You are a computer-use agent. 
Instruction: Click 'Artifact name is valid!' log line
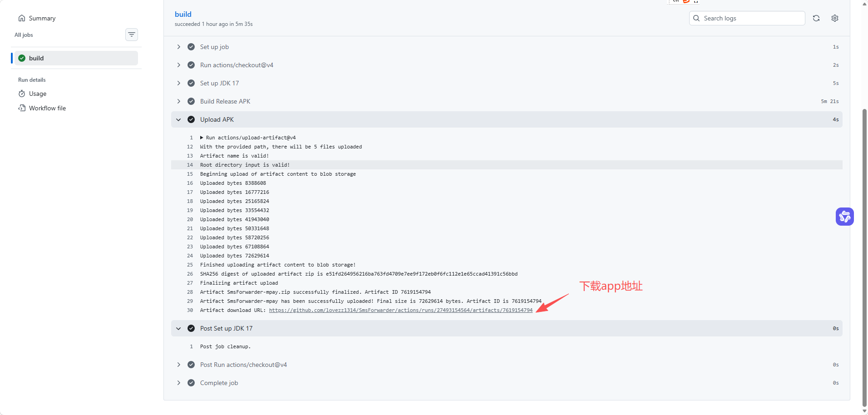click(x=234, y=156)
